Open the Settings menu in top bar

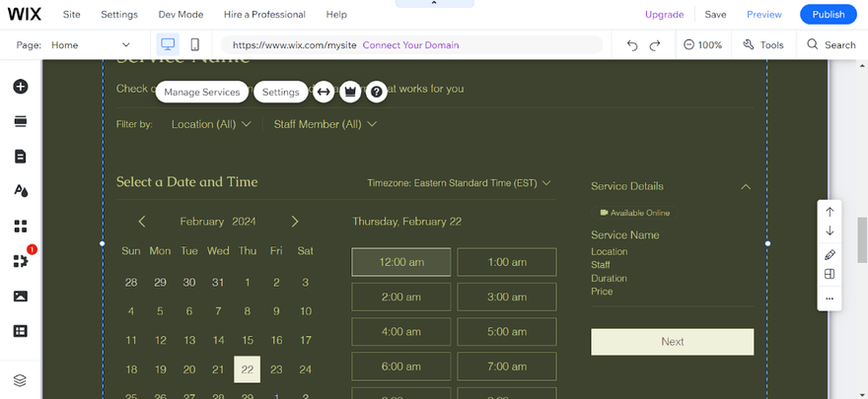pyautogui.click(x=119, y=15)
